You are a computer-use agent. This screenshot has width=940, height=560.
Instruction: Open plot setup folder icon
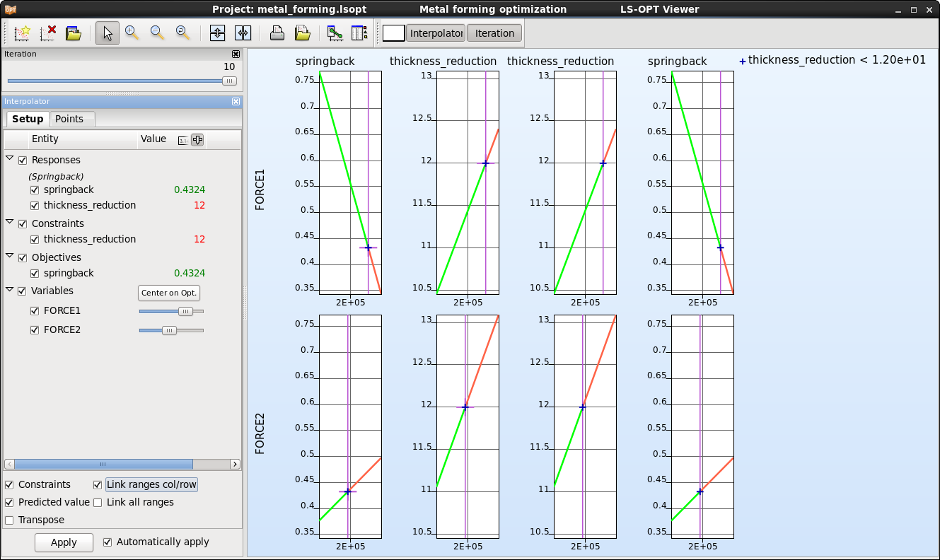tap(74, 33)
